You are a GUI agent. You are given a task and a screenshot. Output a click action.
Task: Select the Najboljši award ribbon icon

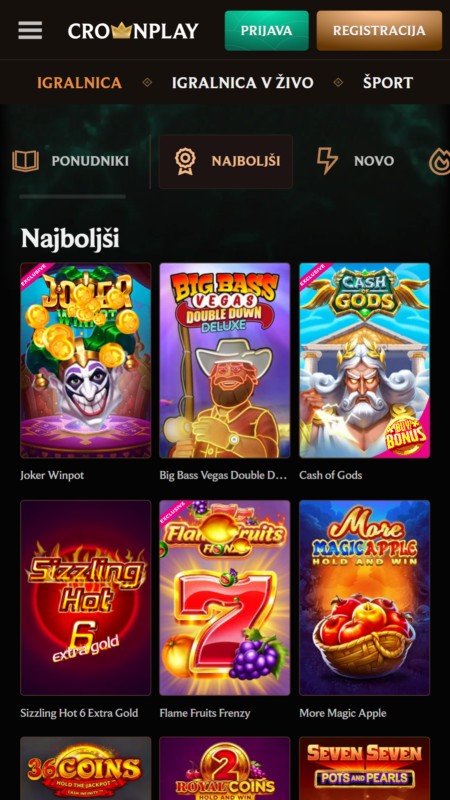185,161
